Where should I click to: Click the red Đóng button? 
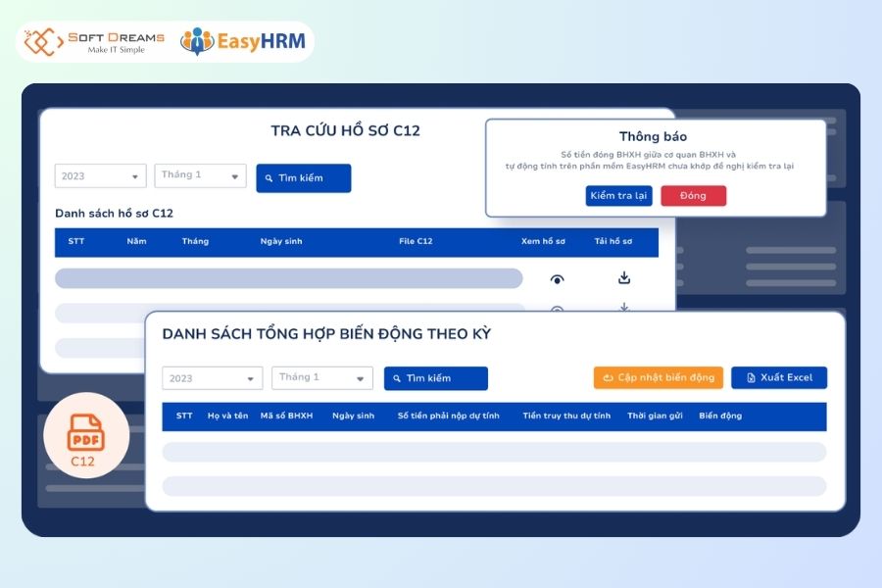693,196
